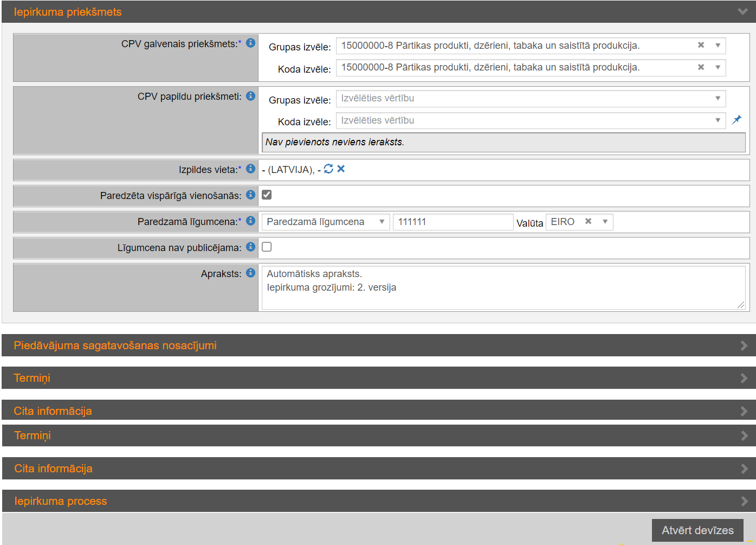Remove the Izpildes vieta value
This screenshot has height=545, width=756.
pyautogui.click(x=341, y=169)
